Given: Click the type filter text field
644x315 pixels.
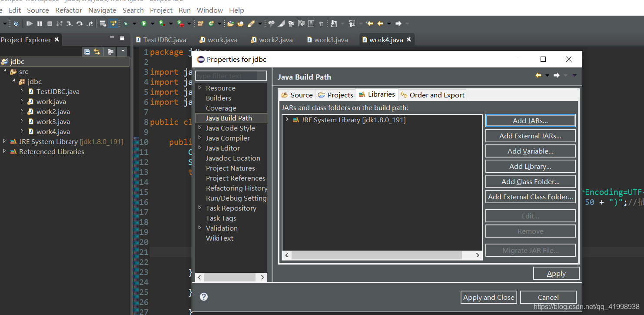Looking at the screenshot, I should 231,76.
